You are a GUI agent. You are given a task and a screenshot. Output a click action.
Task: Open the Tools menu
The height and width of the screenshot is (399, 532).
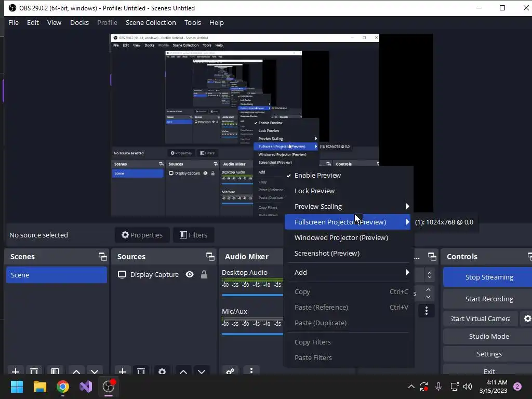193,22
